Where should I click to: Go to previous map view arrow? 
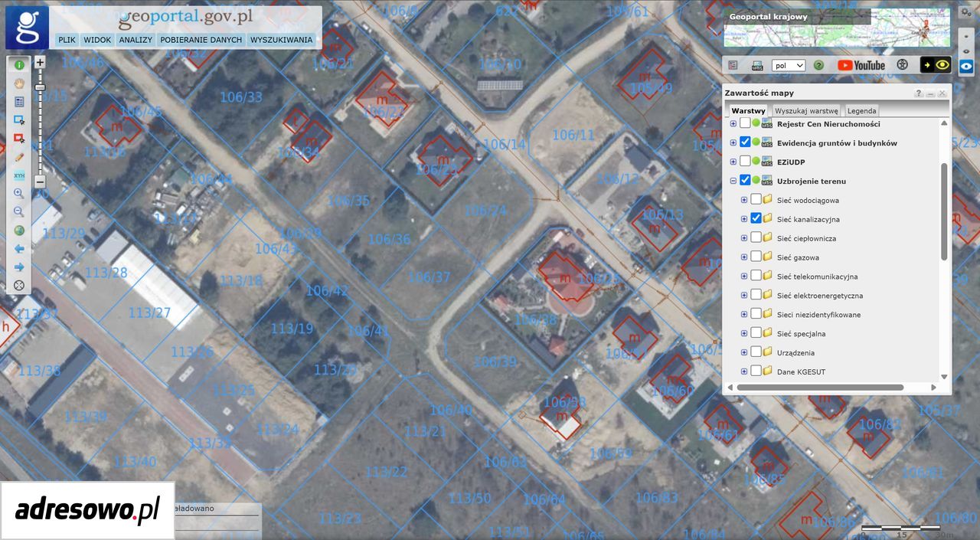click(19, 248)
